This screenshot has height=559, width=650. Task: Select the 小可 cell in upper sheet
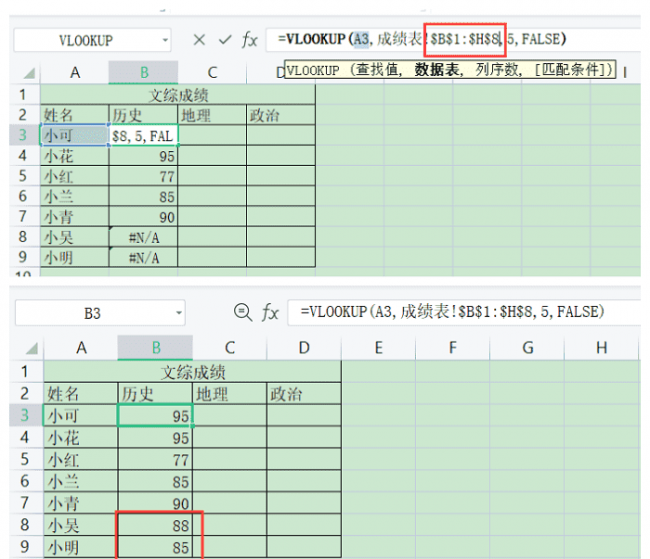coord(75,135)
